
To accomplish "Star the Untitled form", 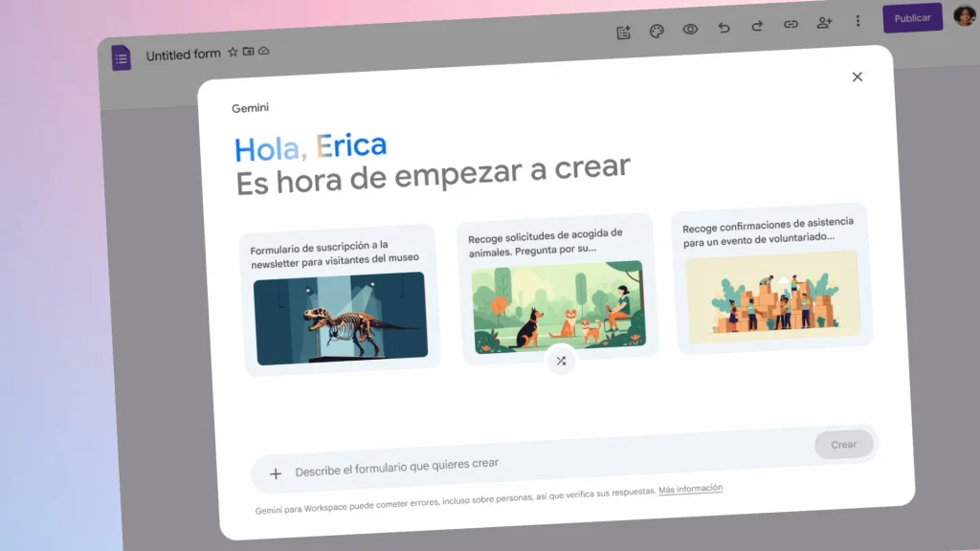I will coord(233,53).
